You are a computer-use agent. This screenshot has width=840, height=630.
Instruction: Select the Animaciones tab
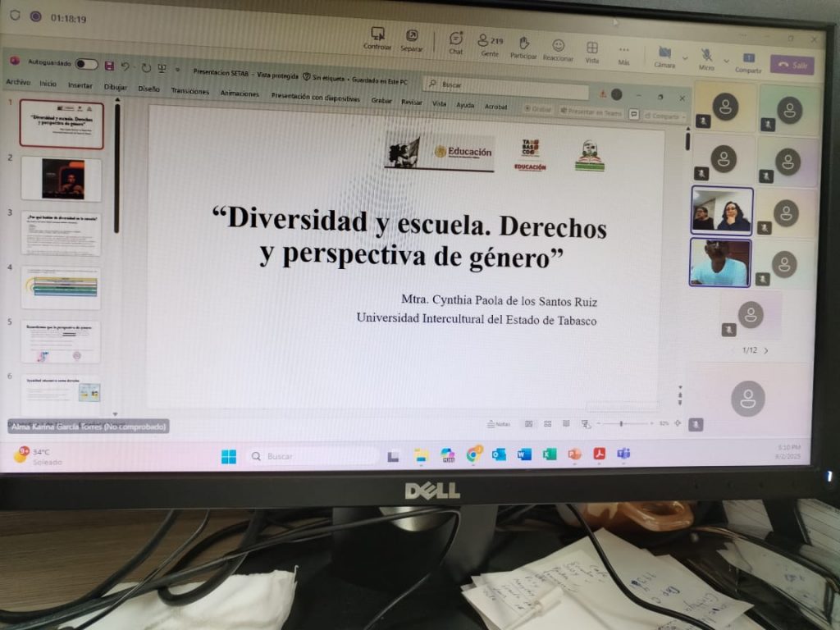click(x=240, y=94)
